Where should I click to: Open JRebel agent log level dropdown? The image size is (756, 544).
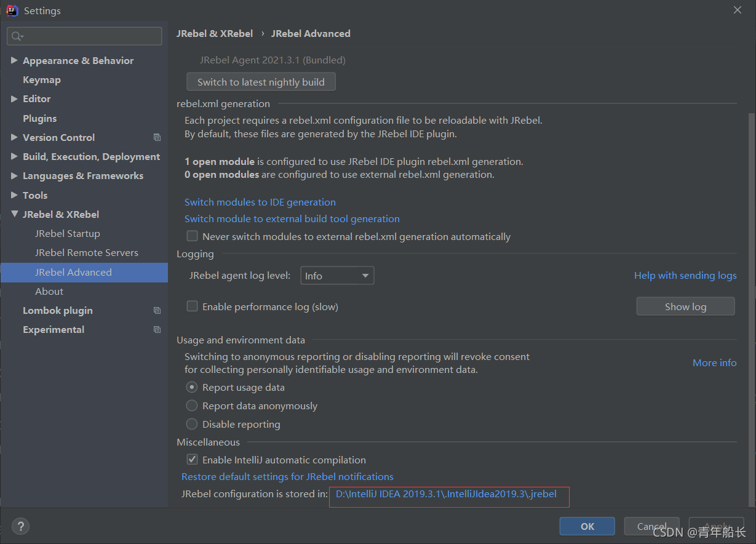tap(337, 276)
